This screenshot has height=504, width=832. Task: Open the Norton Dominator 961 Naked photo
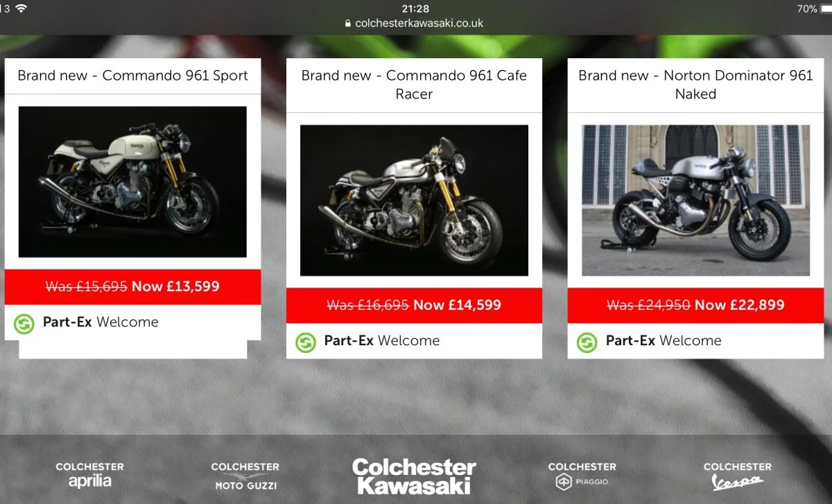[x=695, y=200]
